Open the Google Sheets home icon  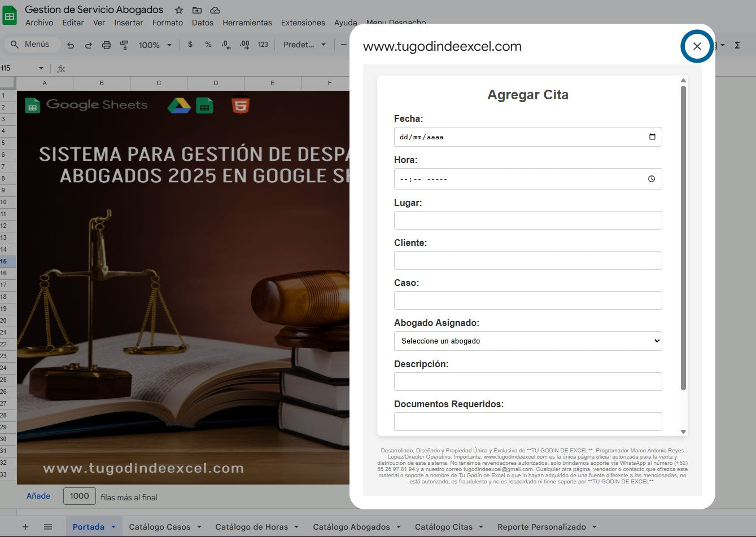tap(10, 15)
